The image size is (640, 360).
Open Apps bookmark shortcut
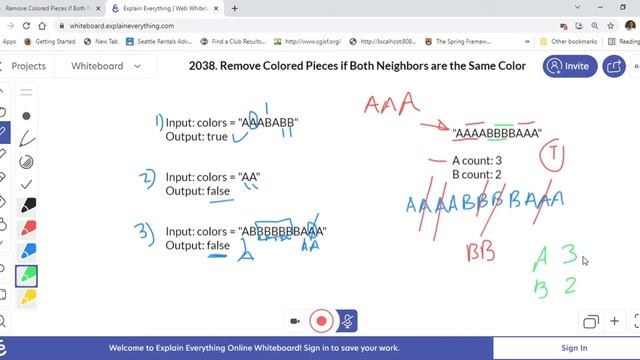click(x=9, y=42)
